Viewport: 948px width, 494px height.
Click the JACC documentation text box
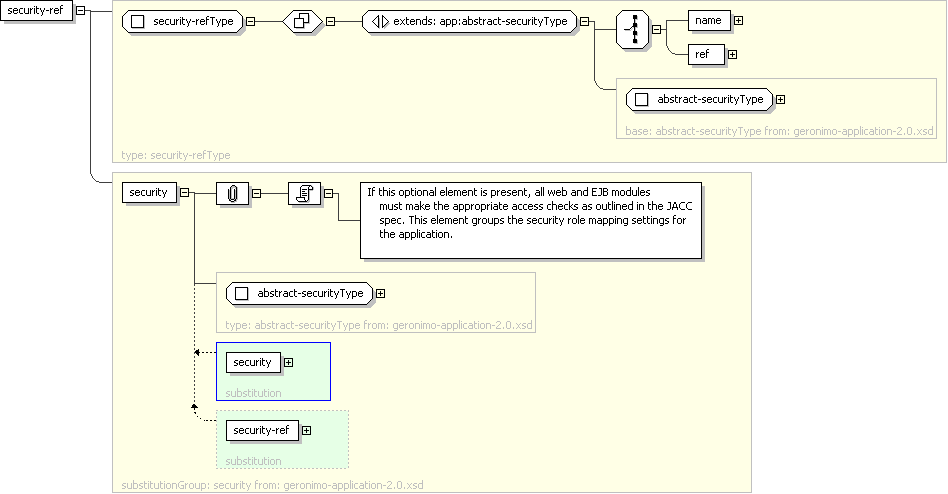pyautogui.click(x=531, y=220)
